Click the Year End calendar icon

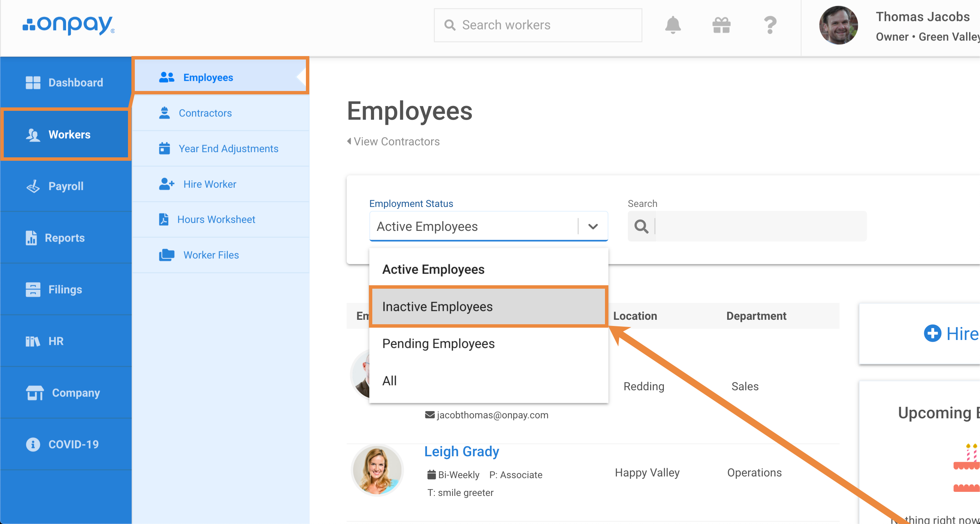(x=164, y=148)
